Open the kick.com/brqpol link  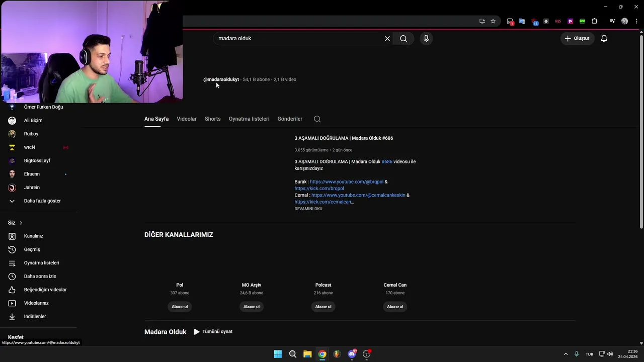click(x=319, y=189)
